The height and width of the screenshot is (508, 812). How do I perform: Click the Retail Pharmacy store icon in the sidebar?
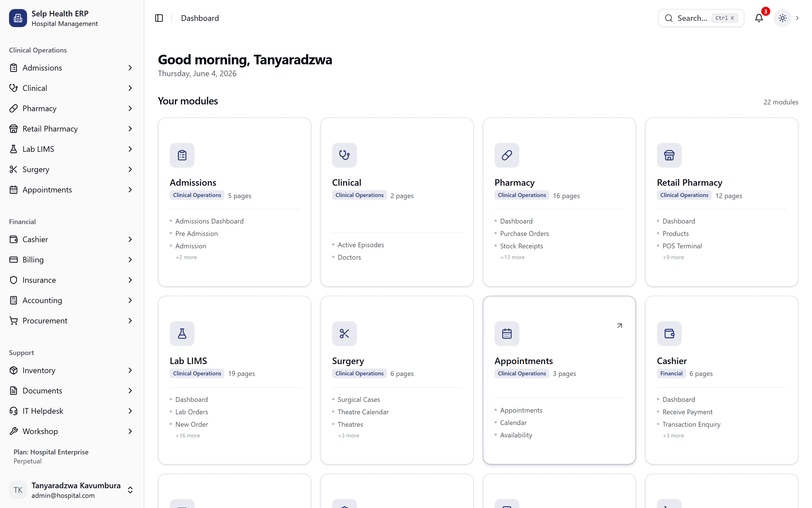click(14, 129)
